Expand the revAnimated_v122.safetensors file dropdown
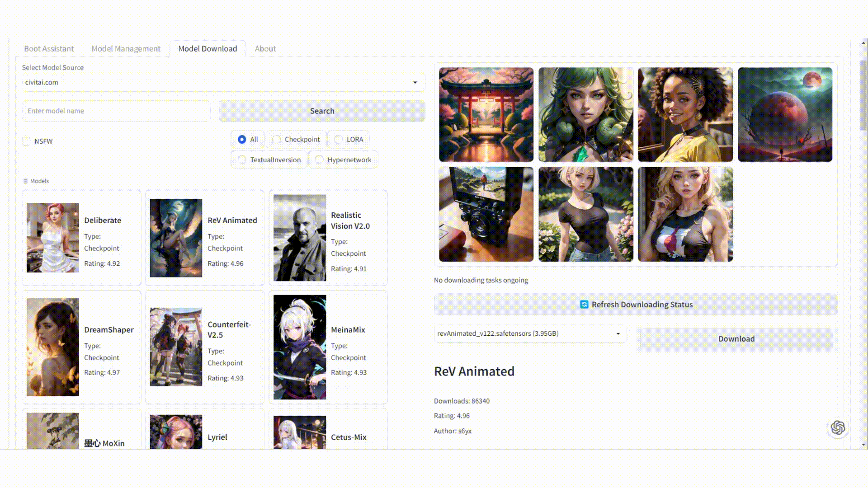This screenshot has width=868, height=488. point(530,333)
